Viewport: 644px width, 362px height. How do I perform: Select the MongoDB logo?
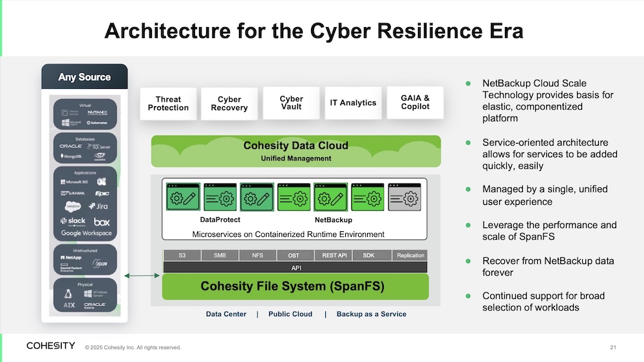tap(71, 156)
